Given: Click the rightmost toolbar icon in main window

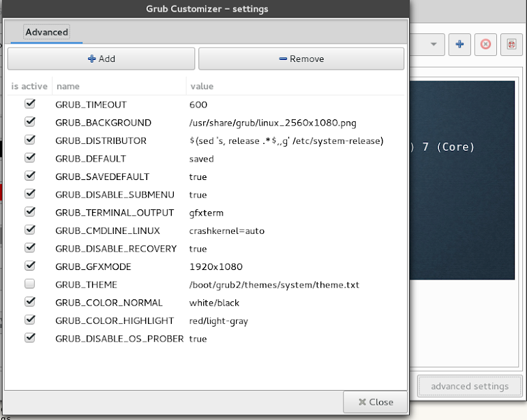Looking at the screenshot, I should pos(511,44).
